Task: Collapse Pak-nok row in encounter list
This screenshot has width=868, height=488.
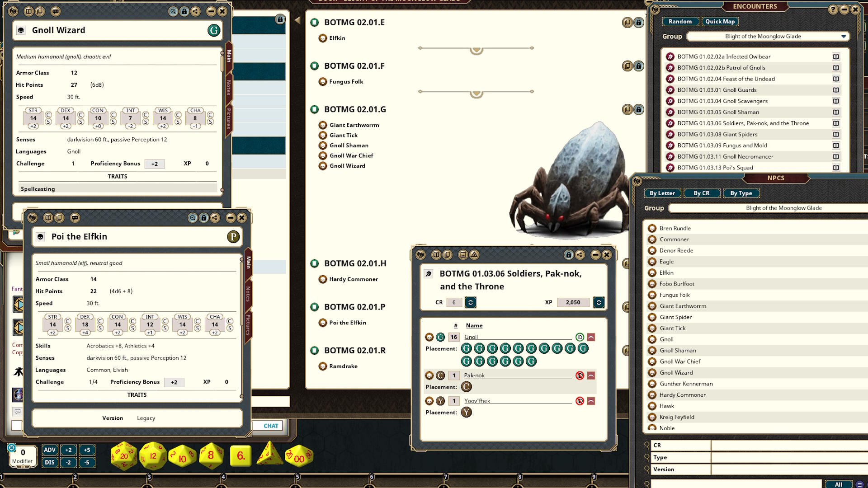Action: point(591,375)
